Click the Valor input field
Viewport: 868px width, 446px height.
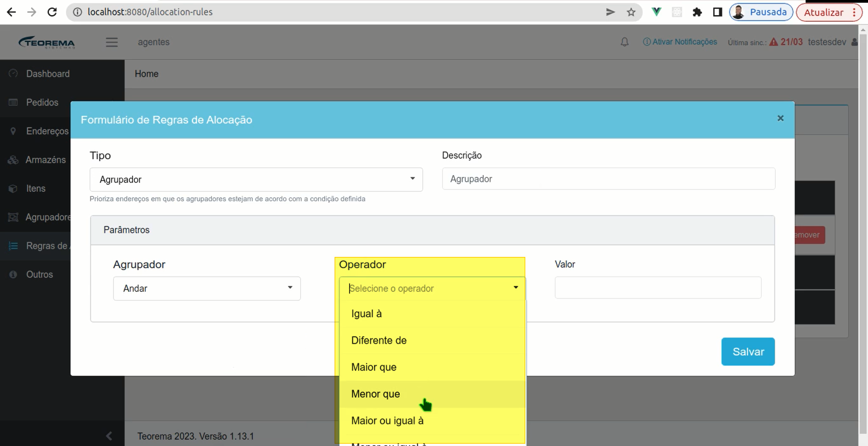click(658, 288)
